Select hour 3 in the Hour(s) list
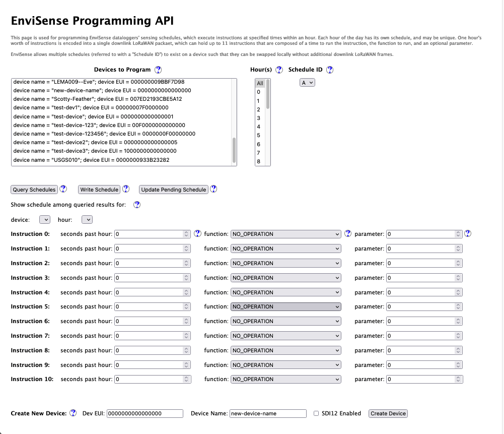The height and width of the screenshot is (434, 504). point(260,118)
